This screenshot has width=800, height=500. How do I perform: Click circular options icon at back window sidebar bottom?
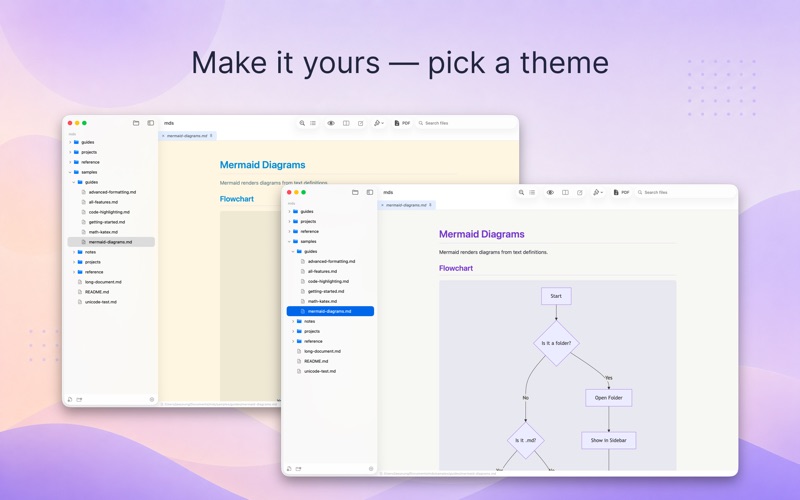[x=152, y=399]
